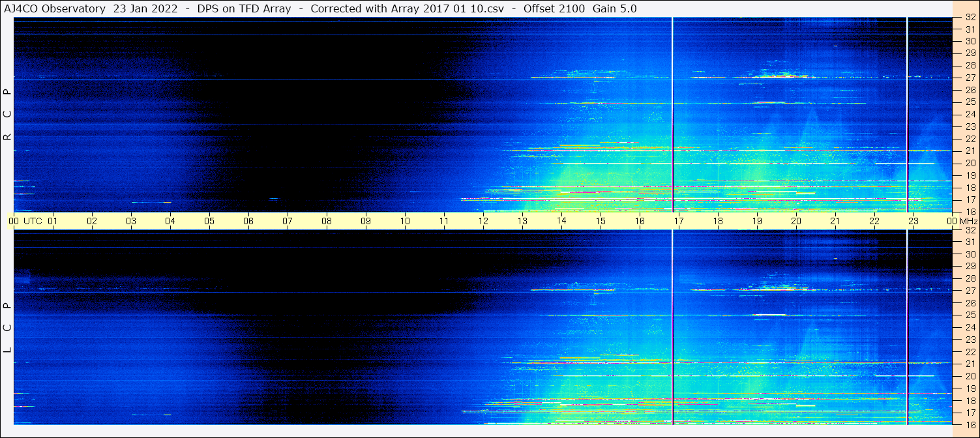Screen dimensions: 980x438
Task: Click hour '12' on the time axis
Action: tap(483, 221)
